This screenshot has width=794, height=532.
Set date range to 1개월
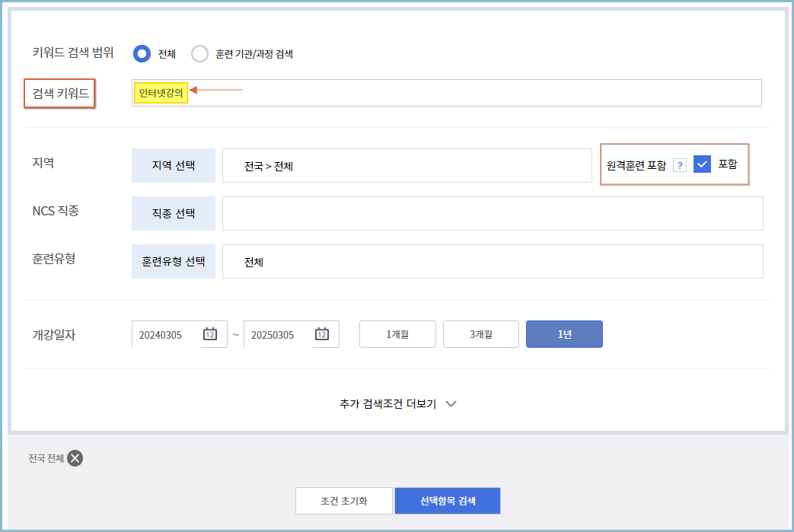(x=397, y=334)
